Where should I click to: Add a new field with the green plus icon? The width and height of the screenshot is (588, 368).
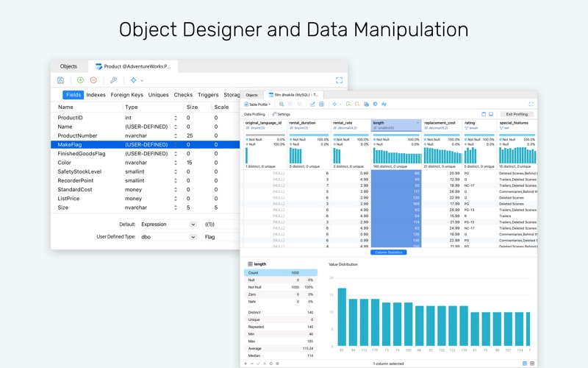(x=80, y=80)
